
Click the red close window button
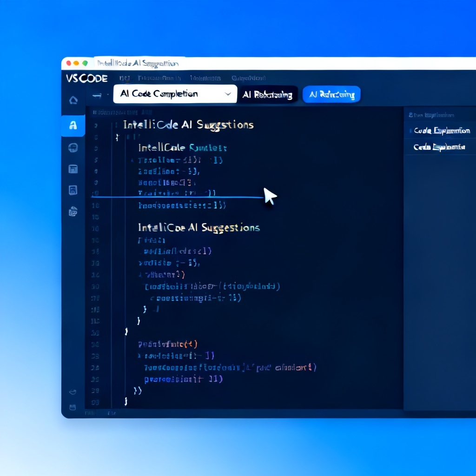click(69, 63)
